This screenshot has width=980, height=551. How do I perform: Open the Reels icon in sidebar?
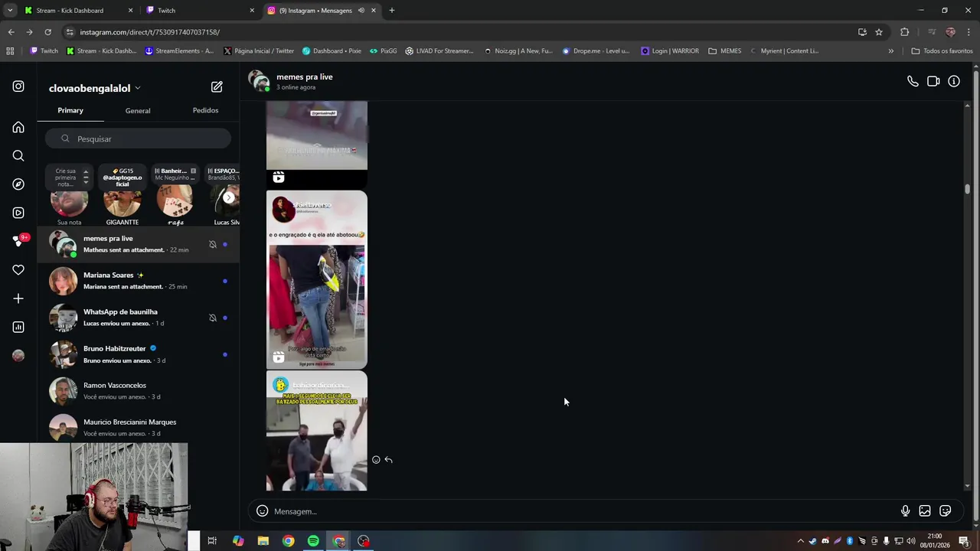tap(18, 213)
